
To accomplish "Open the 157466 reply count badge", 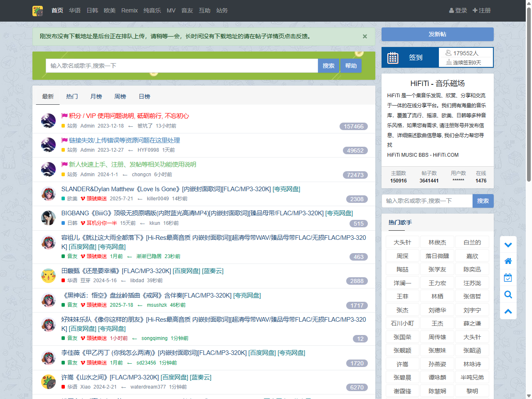I will point(354,126).
